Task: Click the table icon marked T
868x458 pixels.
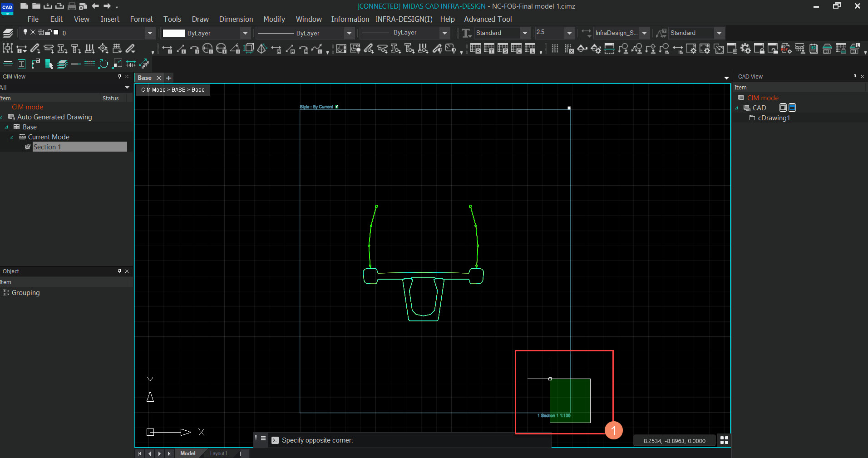Action: [489, 49]
